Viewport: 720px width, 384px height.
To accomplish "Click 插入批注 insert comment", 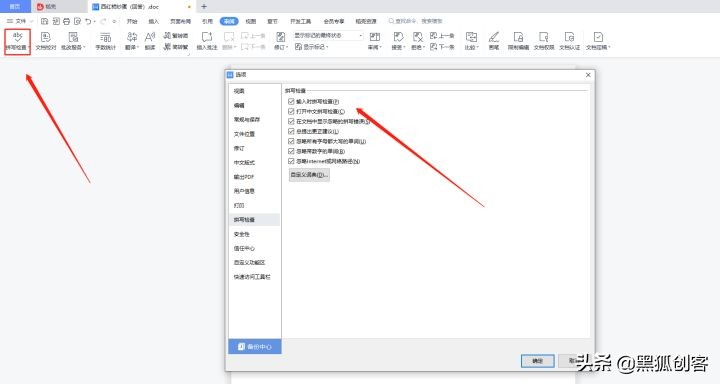I will coord(207,41).
